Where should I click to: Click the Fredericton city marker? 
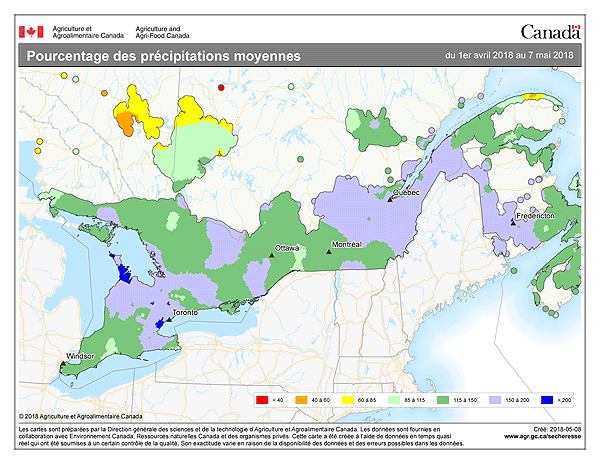tap(512, 223)
